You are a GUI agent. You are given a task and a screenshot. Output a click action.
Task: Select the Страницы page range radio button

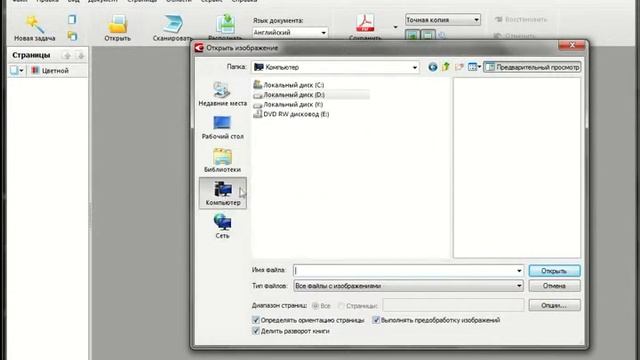tap(341, 306)
